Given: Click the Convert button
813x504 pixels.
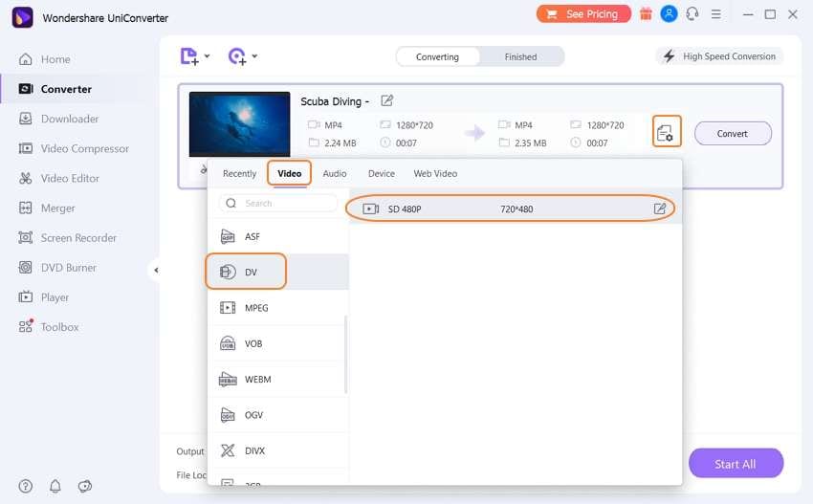Looking at the screenshot, I should [733, 134].
